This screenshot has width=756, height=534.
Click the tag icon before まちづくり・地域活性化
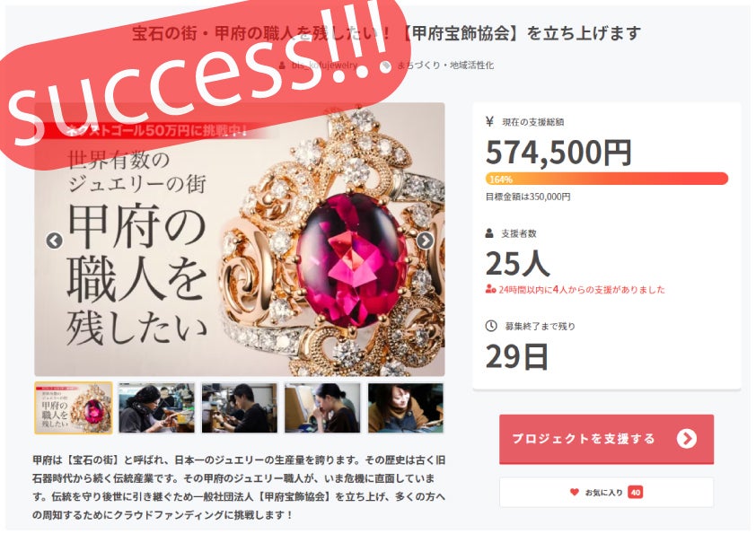[x=386, y=65]
